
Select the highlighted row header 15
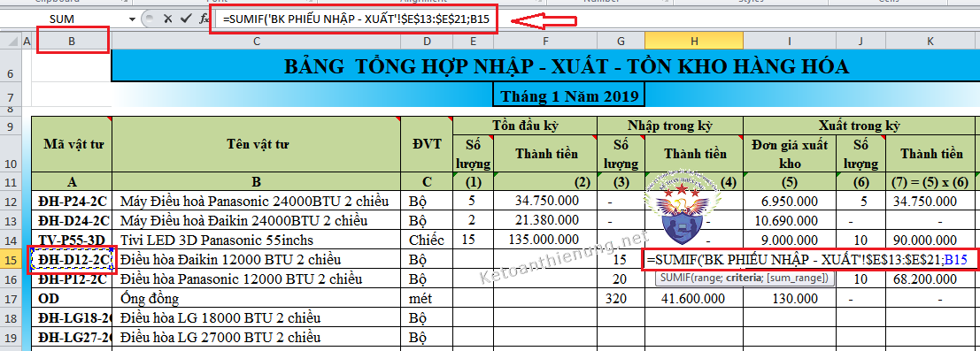pos(10,258)
